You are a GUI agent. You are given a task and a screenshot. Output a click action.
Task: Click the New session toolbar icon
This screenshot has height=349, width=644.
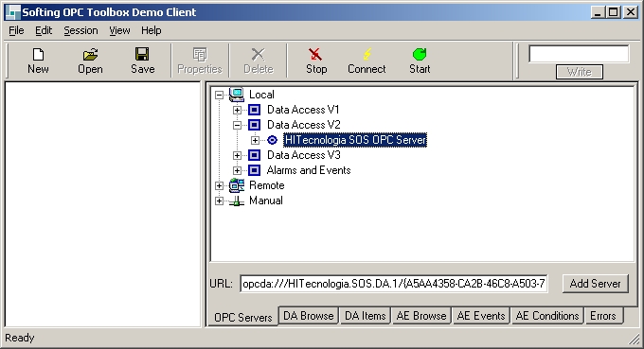tap(38, 54)
